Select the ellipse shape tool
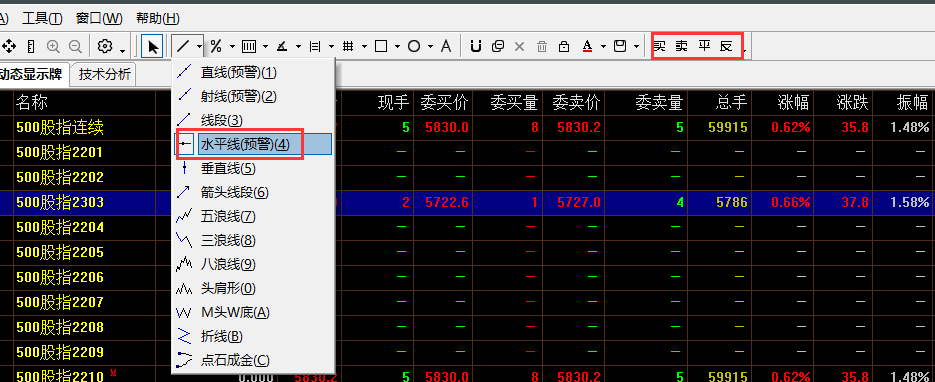The height and width of the screenshot is (382, 935). [414, 46]
